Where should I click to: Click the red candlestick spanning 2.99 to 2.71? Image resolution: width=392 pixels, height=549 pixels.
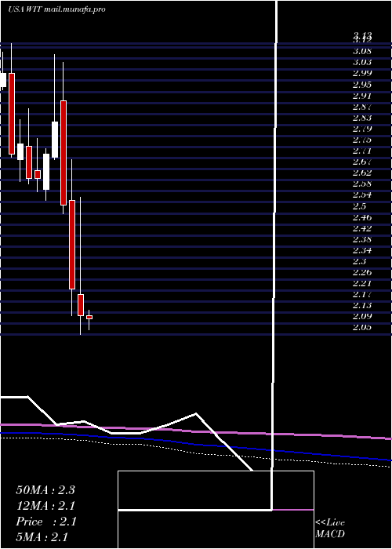pyautogui.click(x=12, y=114)
